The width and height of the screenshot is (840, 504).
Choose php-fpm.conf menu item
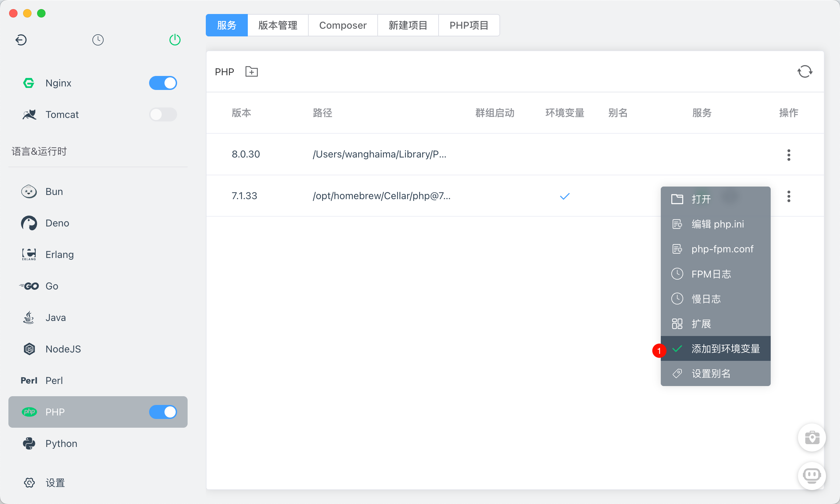click(715, 249)
